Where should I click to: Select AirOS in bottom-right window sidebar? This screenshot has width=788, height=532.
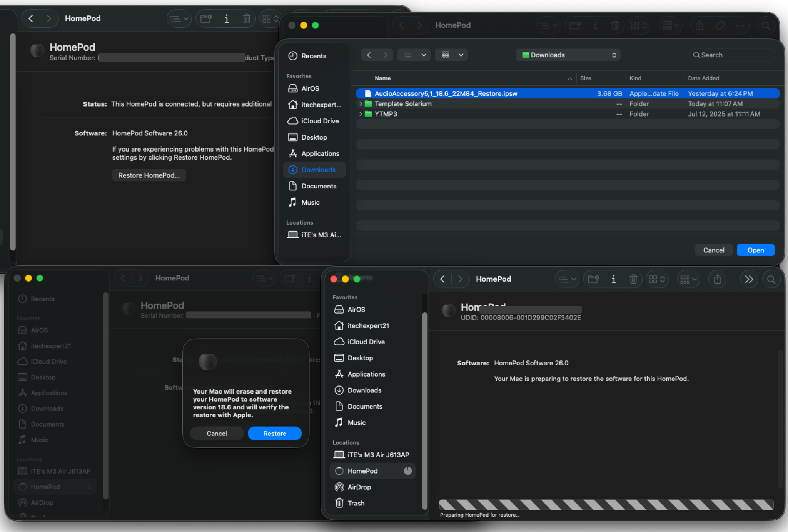pyautogui.click(x=372, y=309)
